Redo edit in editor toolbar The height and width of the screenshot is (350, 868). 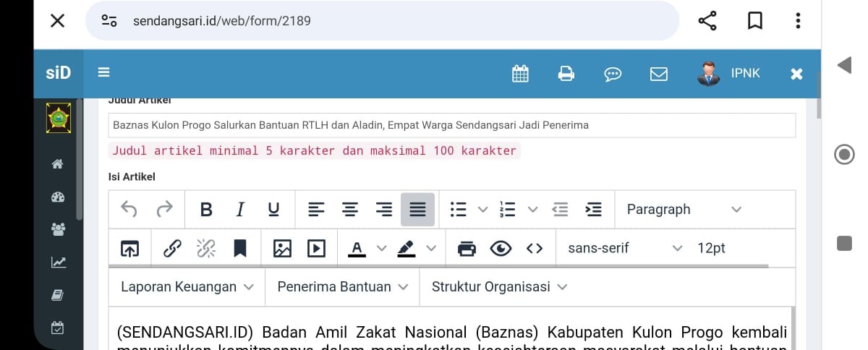pyautogui.click(x=165, y=210)
